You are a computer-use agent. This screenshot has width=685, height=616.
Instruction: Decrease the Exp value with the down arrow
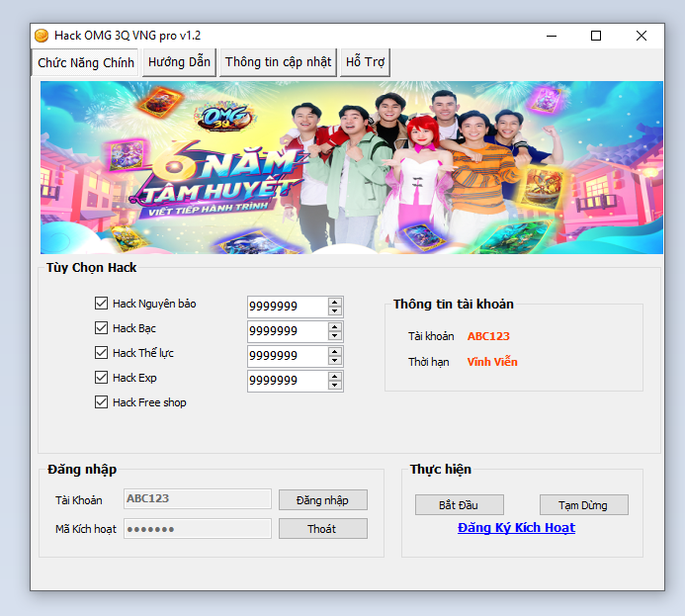(335, 386)
